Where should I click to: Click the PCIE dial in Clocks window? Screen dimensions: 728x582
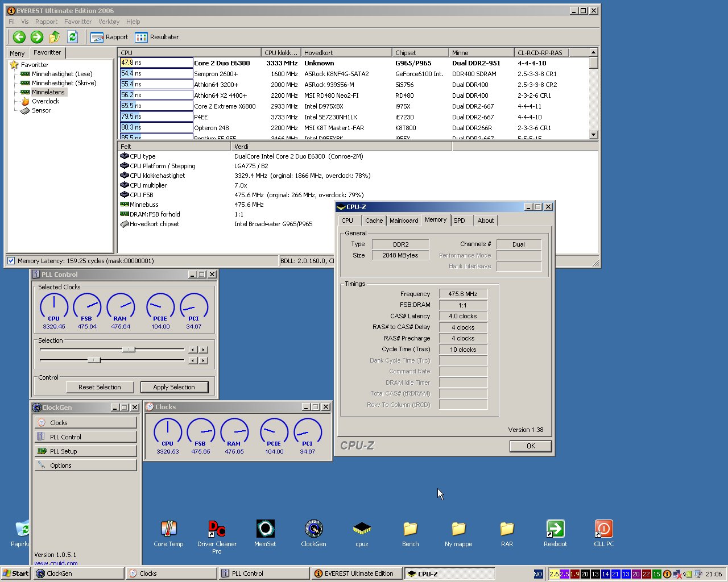(x=274, y=433)
